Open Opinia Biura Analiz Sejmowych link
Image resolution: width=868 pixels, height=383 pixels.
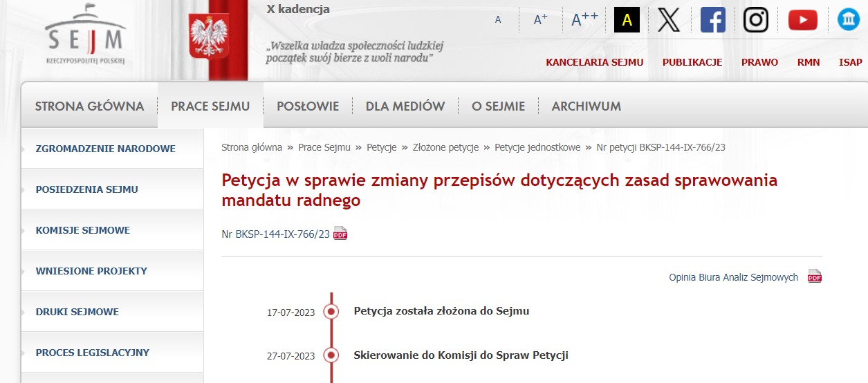click(733, 277)
